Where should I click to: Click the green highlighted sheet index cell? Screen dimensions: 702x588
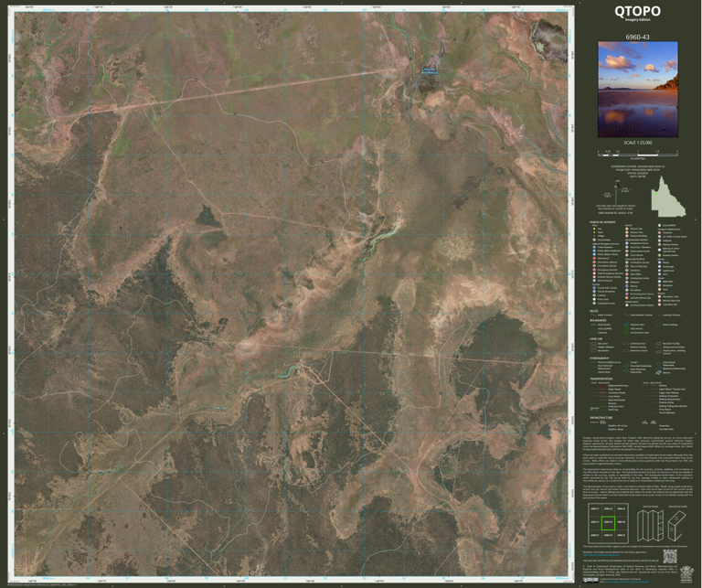point(608,523)
